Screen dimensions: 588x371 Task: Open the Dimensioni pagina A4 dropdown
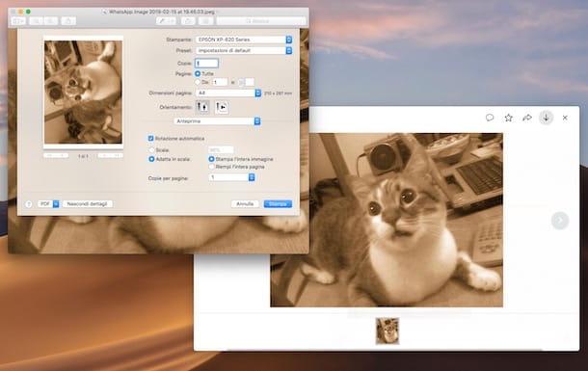[228, 93]
